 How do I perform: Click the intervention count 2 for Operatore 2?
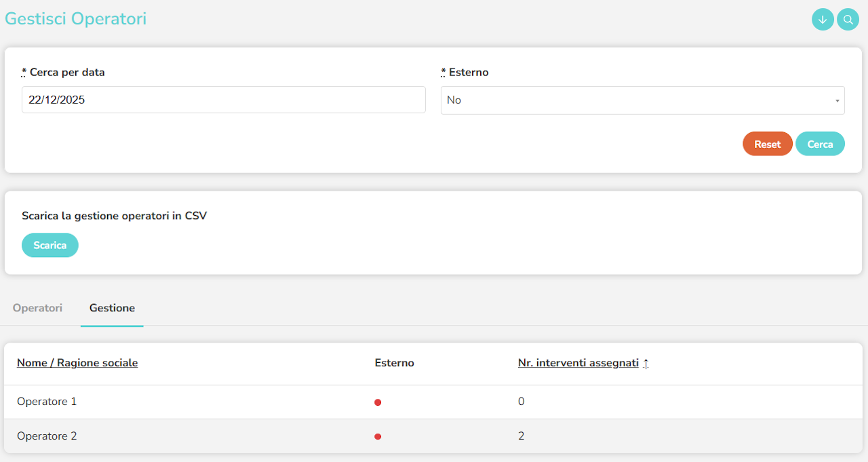[x=521, y=436]
